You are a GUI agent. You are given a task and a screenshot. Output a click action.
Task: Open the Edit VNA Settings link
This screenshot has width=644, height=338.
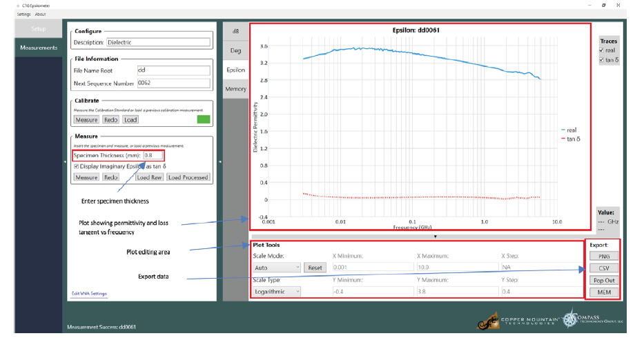89,294
